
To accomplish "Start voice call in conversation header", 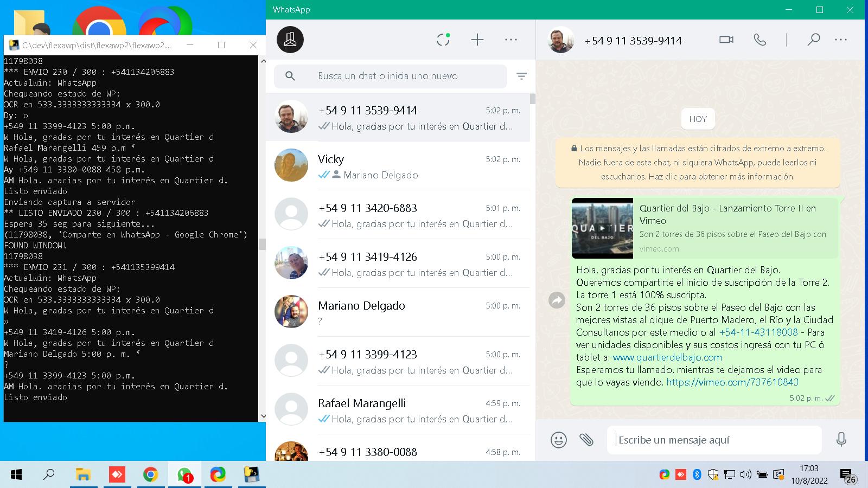I will click(760, 40).
